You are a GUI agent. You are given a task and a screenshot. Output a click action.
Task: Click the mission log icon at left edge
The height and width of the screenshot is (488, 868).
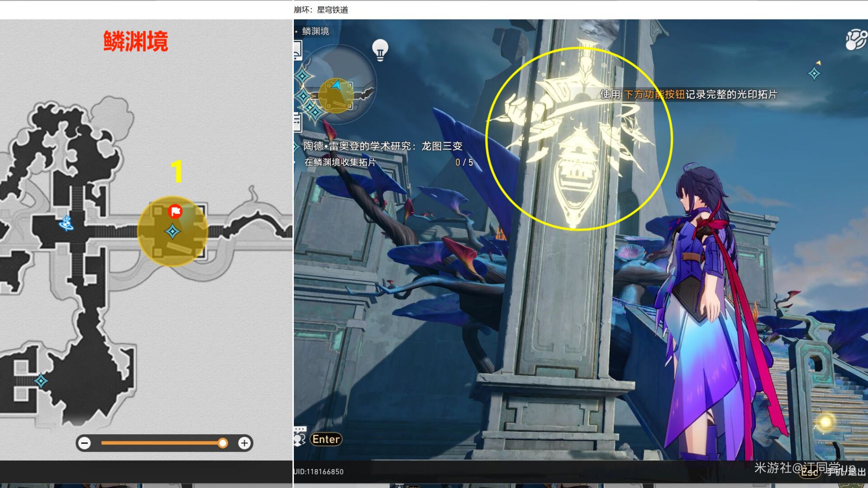[297, 122]
